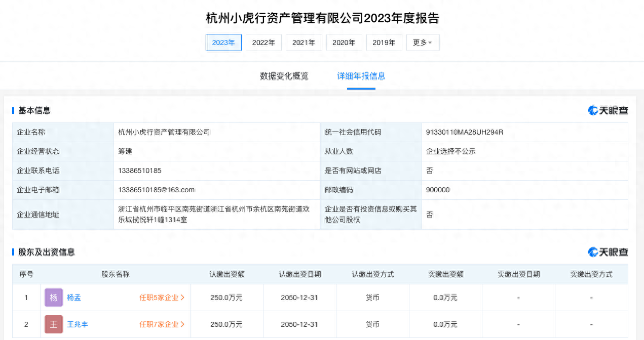Click 实缴出资日期 column header
Image resolution: width=644 pixels, height=340 pixels.
click(518, 274)
